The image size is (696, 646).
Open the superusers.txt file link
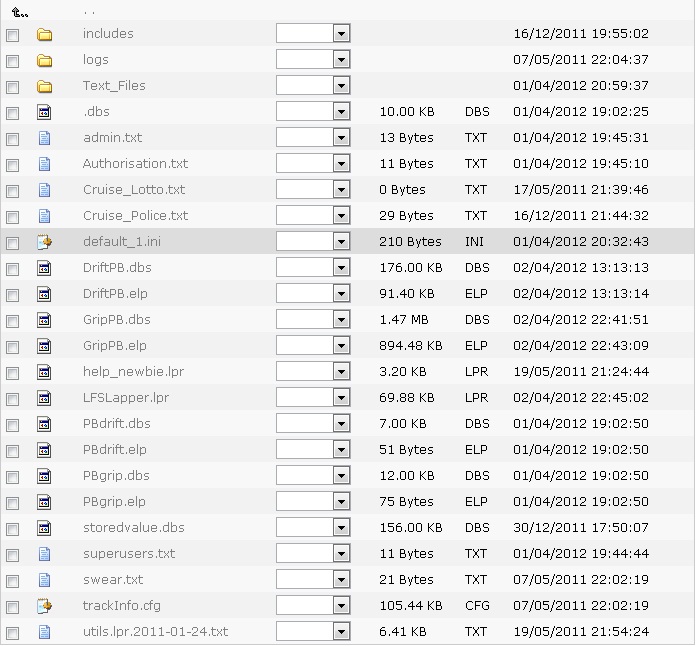pos(129,554)
